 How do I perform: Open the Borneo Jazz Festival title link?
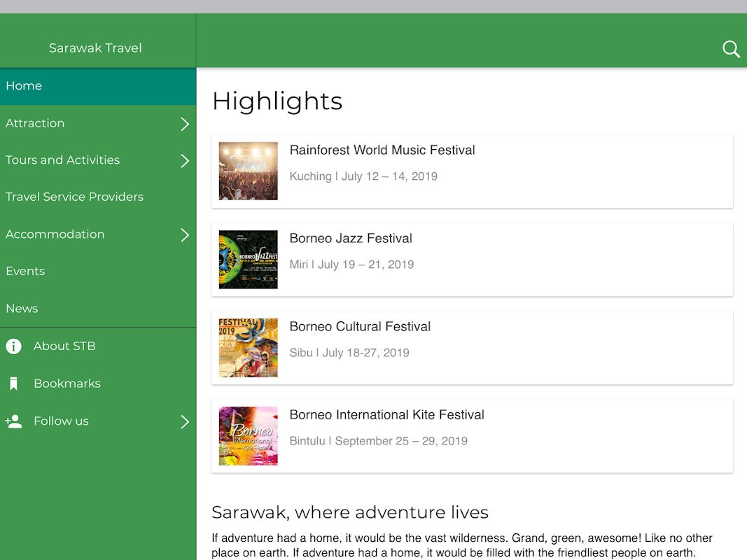[x=351, y=238]
